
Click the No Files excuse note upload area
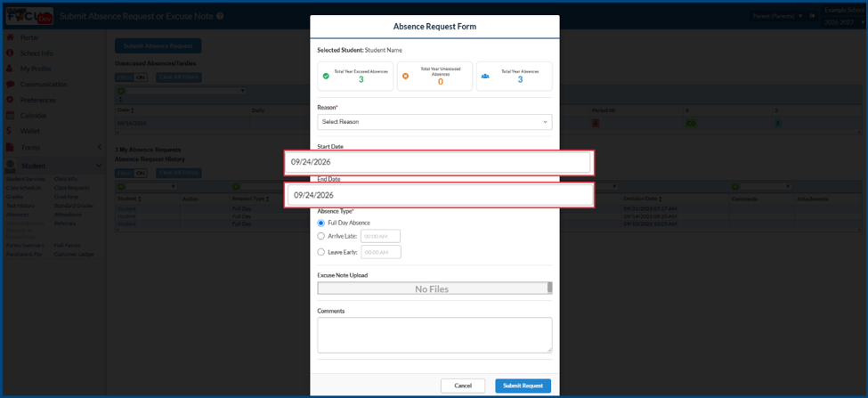tap(432, 288)
